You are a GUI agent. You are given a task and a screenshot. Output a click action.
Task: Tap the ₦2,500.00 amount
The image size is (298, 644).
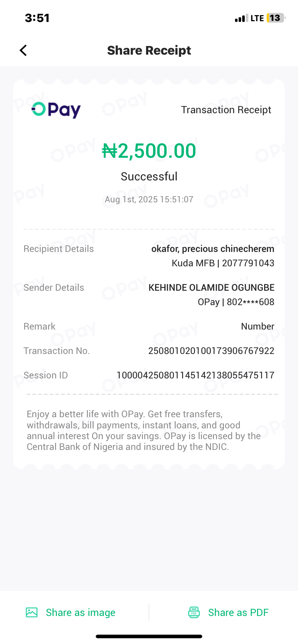(x=149, y=151)
